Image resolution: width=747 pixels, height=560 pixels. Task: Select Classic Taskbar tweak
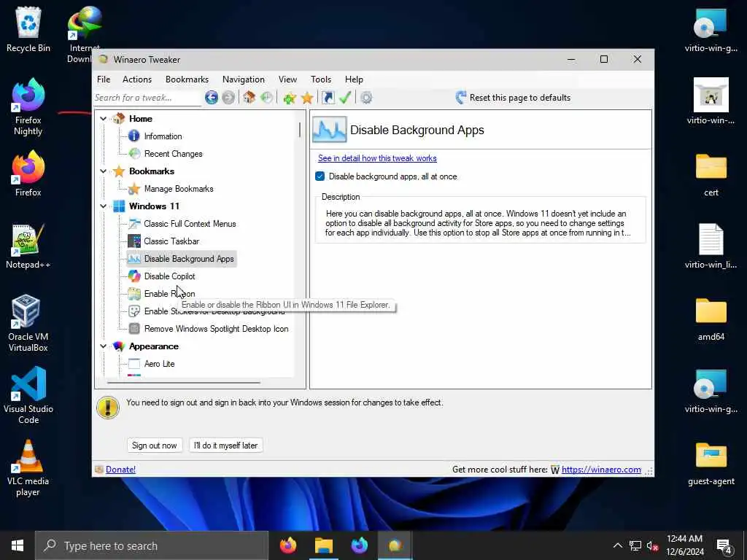pyautogui.click(x=171, y=241)
